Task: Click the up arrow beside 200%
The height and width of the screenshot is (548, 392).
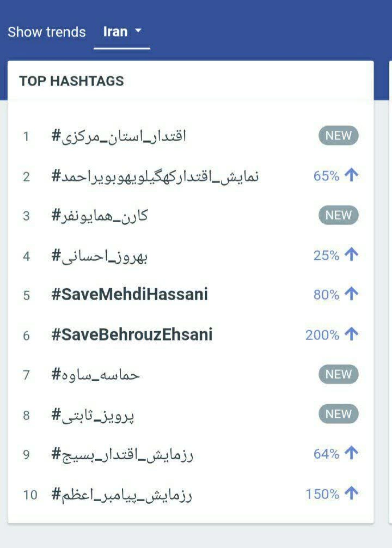Action: pyautogui.click(x=351, y=334)
